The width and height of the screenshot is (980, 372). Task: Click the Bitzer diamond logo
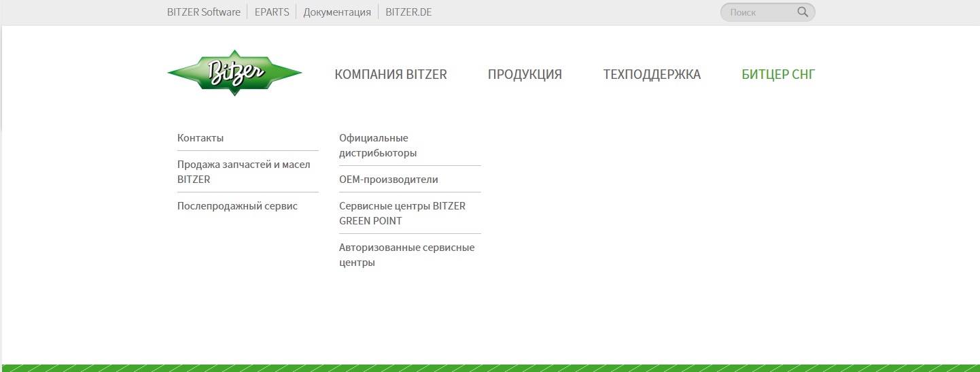pos(234,73)
